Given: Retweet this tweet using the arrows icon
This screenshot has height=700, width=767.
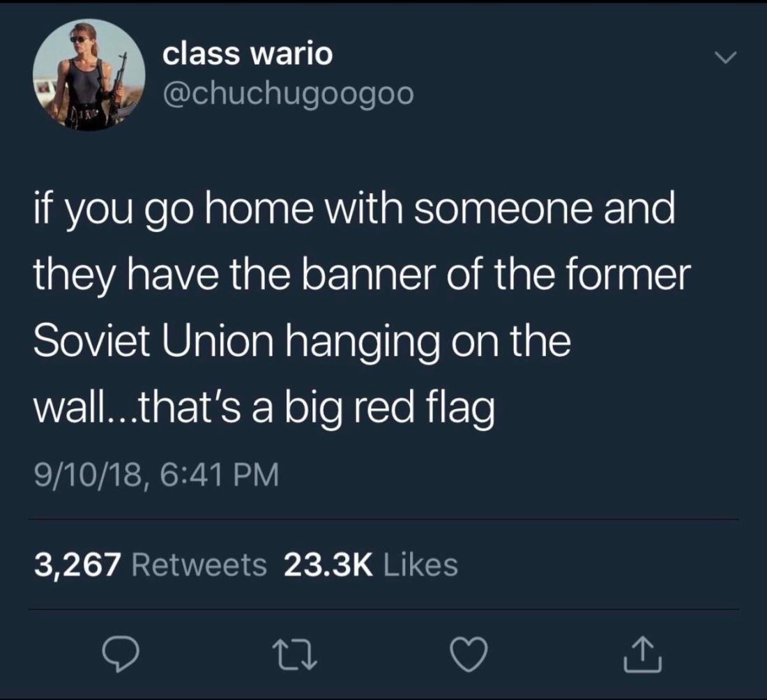Looking at the screenshot, I should coord(294,655).
